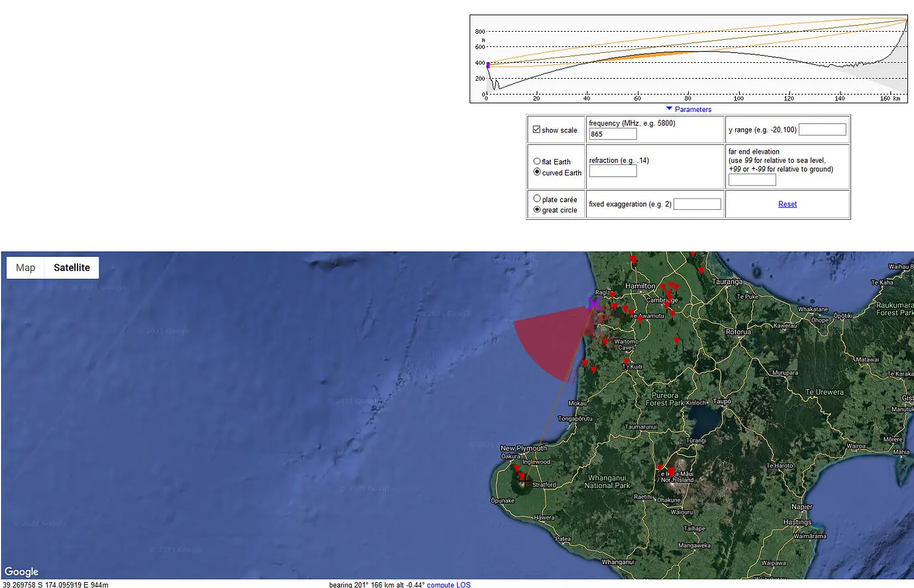Click the purple marker near Raglan
The image size is (914, 588).
(594, 303)
